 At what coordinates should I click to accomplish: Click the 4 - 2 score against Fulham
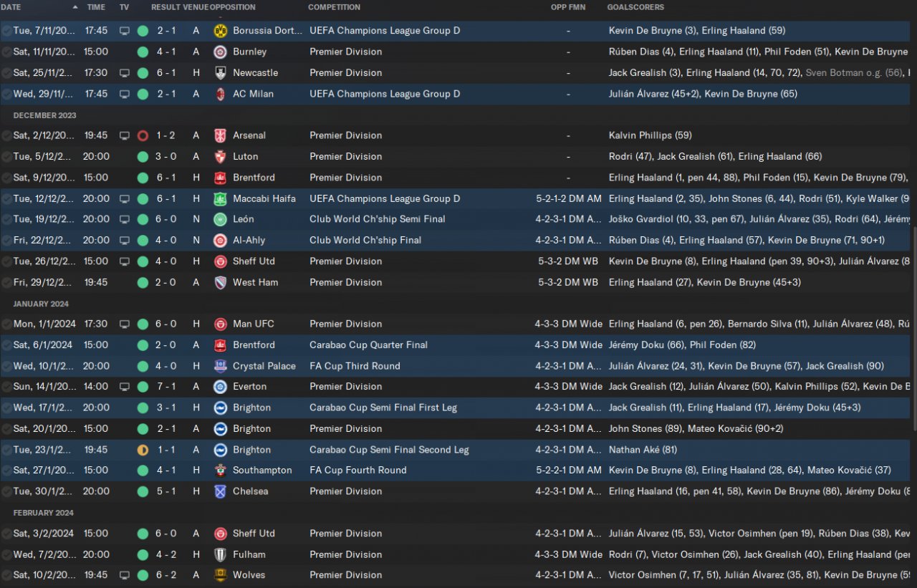click(166, 554)
